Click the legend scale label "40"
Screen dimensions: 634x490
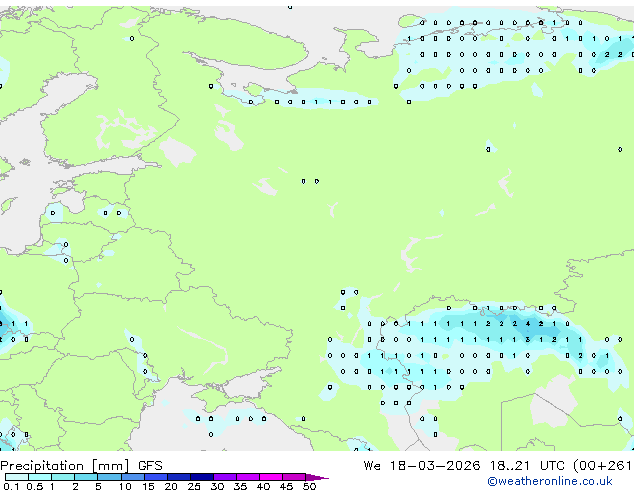pyautogui.click(x=263, y=486)
